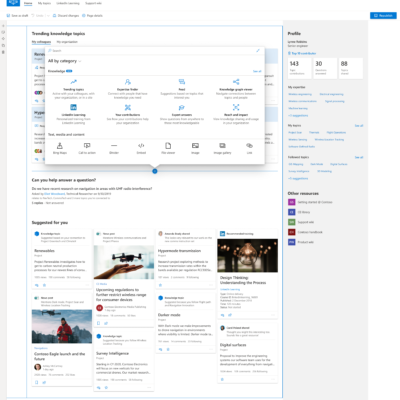Click the blue add web part plus button
400x400 pixels.
(155, 171)
